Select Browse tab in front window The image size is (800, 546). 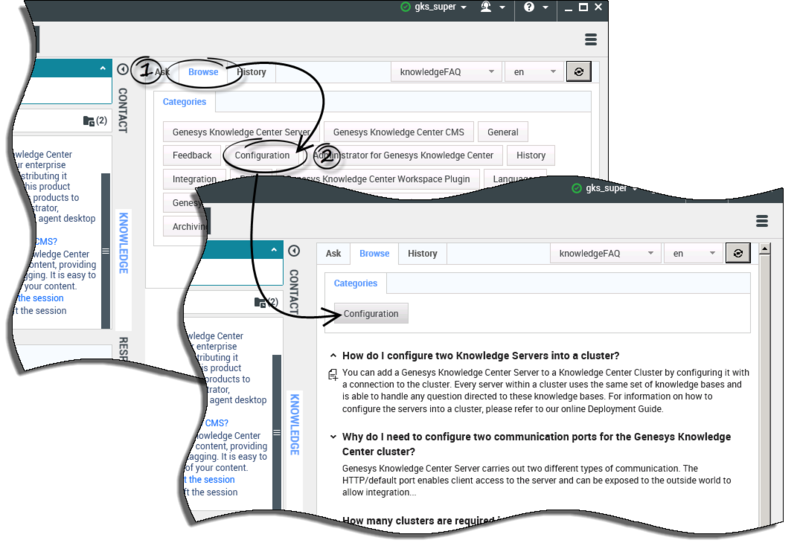pos(374,253)
